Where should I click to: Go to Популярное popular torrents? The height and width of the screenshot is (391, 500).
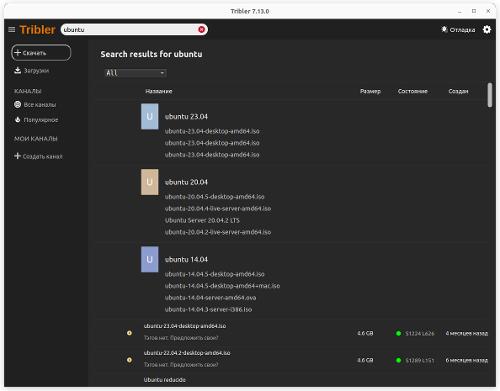click(36, 120)
